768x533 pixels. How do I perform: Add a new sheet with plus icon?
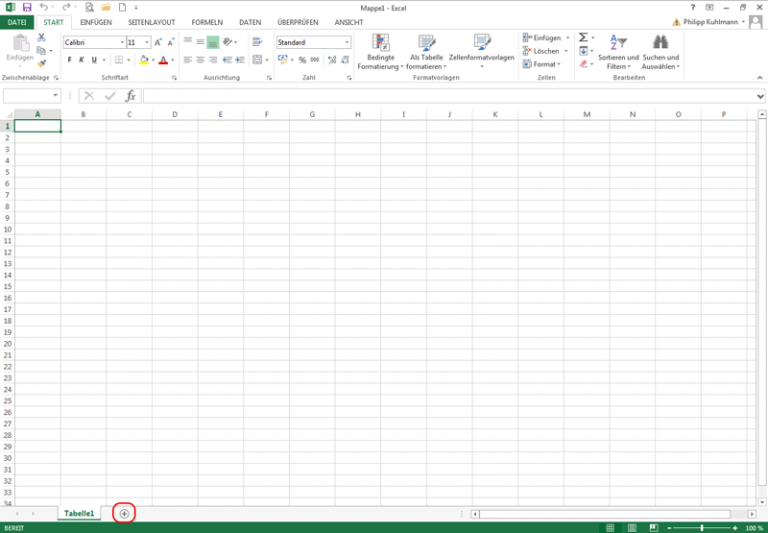click(x=124, y=513)
